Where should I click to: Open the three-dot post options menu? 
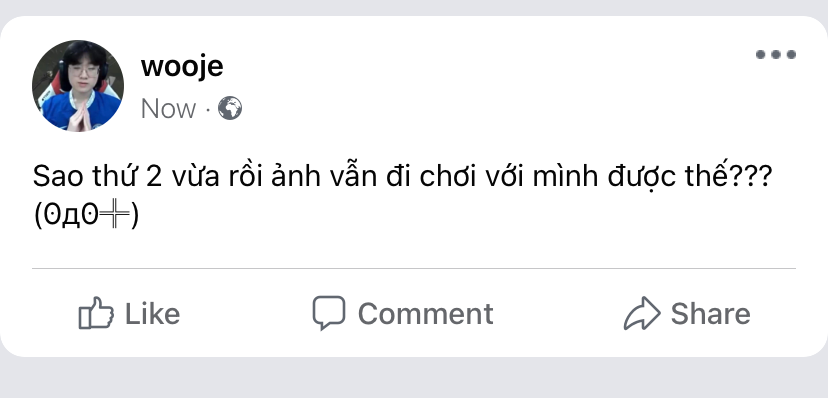pos(775,54)
